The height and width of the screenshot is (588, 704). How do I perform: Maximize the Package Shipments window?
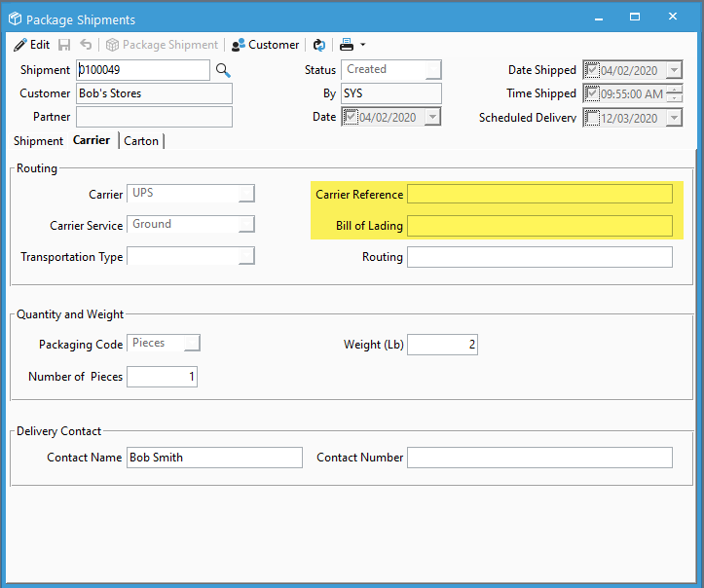click(635, 18)
